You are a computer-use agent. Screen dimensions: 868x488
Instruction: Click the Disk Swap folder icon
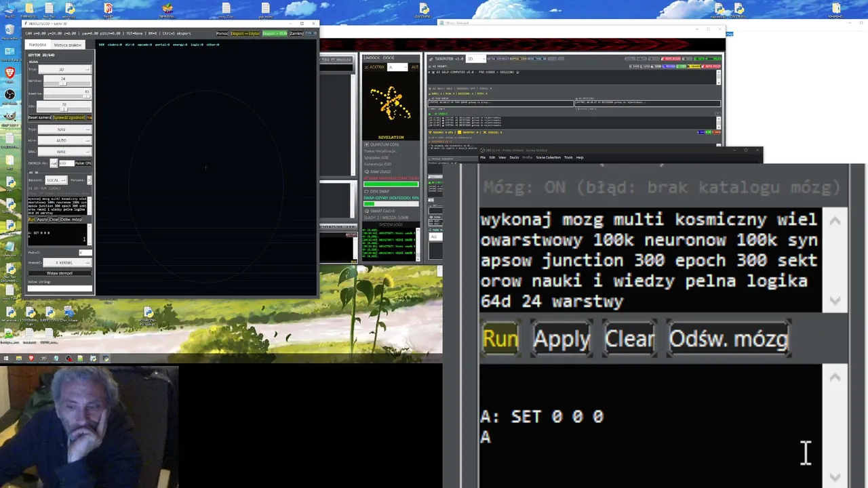pyautogui.click(x=366, y=191)
